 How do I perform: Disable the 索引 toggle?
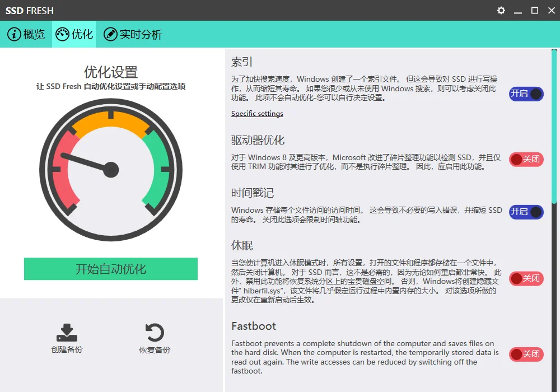(x=526, y=94)
